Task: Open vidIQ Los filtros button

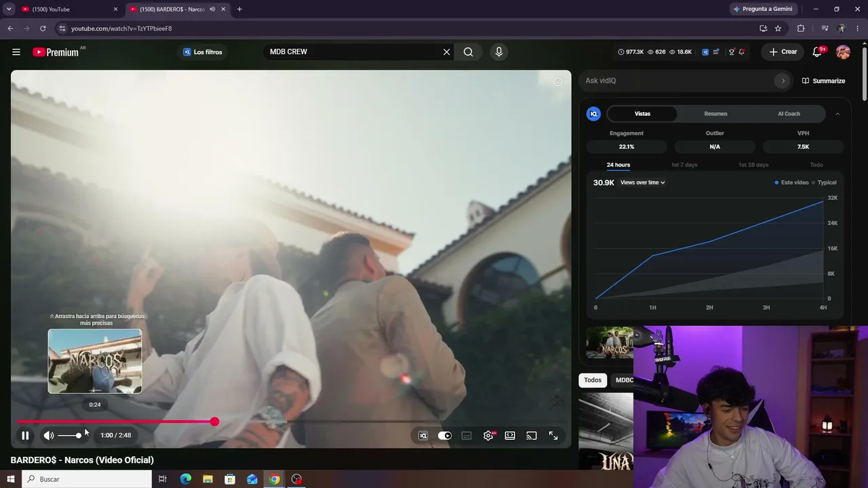Action: pos(203,52)
